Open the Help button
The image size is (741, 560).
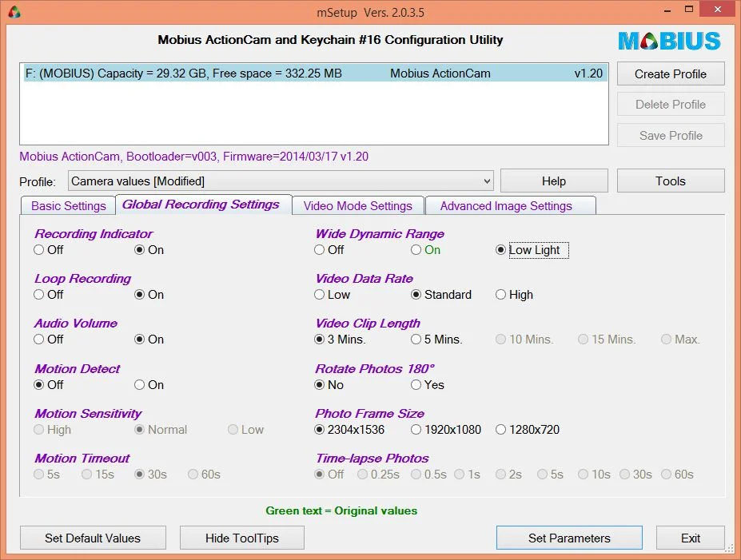554,181
